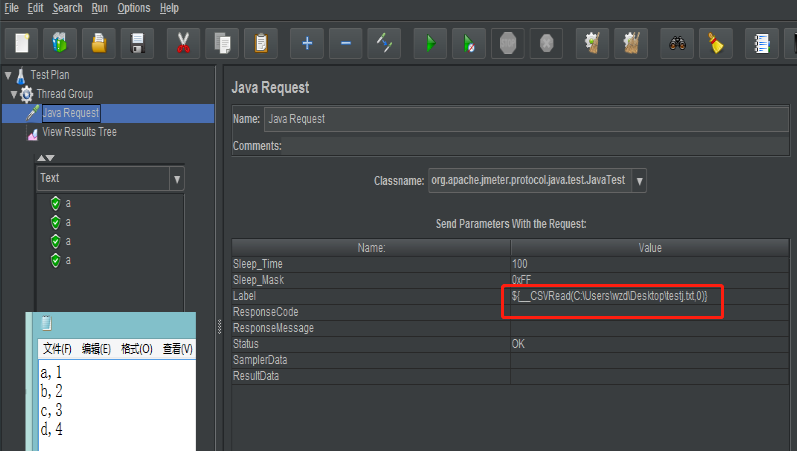Screen dimensions: 797x451
Task: Click the Toggle enable/disable icon
Action: click(384, 43)
